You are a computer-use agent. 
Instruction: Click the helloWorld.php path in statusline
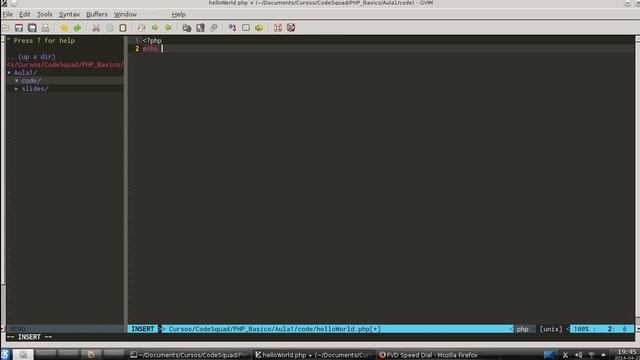tap(274, 329)
